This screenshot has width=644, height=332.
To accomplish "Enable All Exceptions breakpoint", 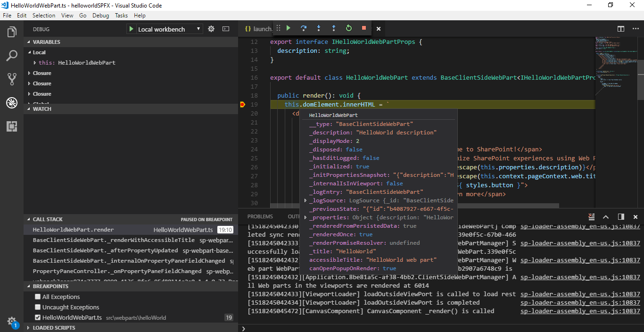I will tap(38, 297).
